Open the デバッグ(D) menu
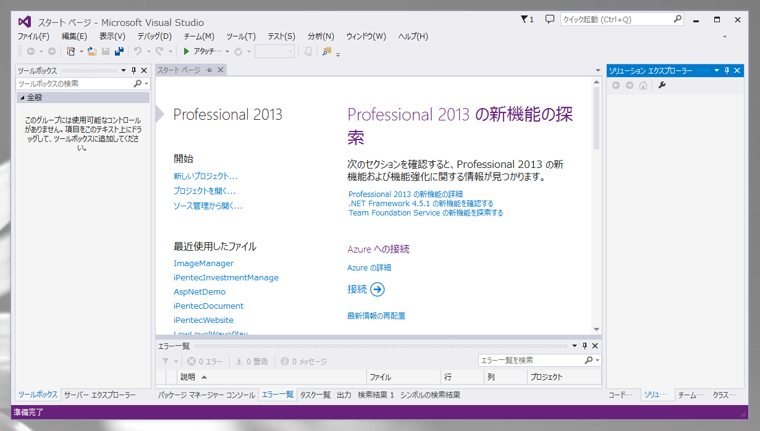The image size is (760, 431). point(154,36)
